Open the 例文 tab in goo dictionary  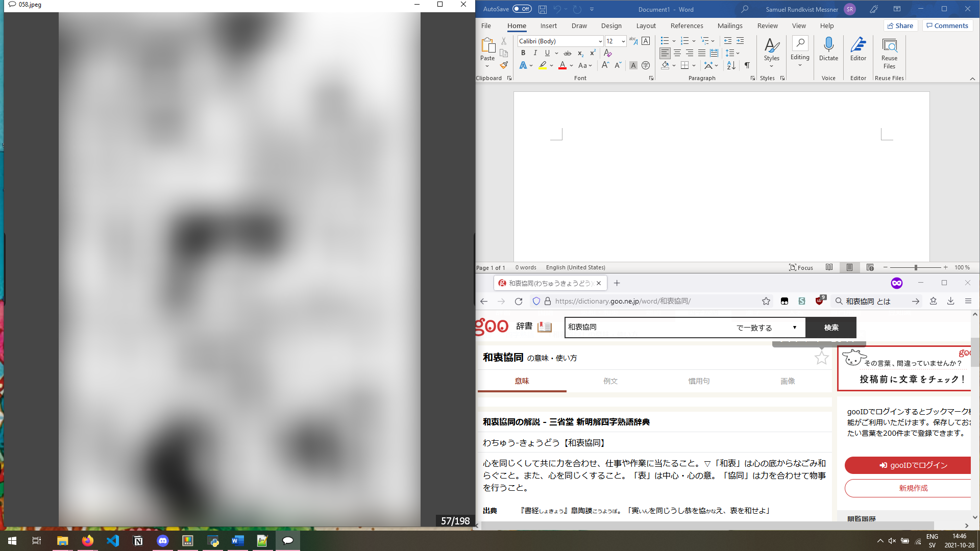[x=610, y=381]
